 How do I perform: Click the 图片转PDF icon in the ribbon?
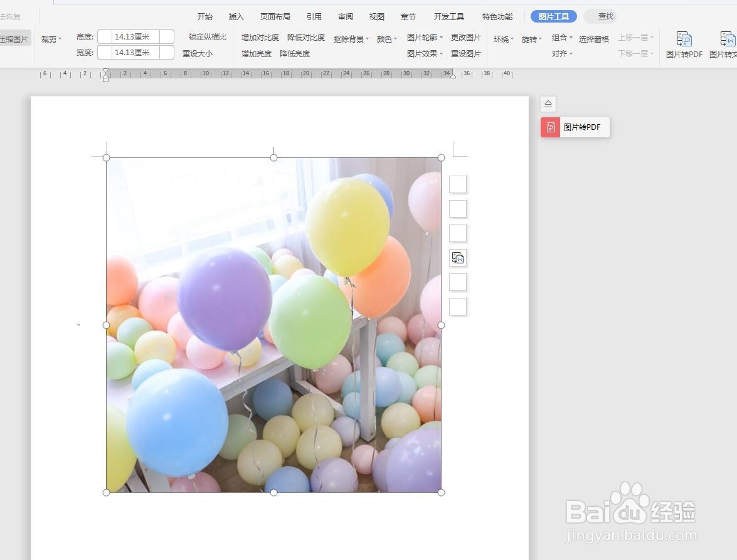(684, 39)
